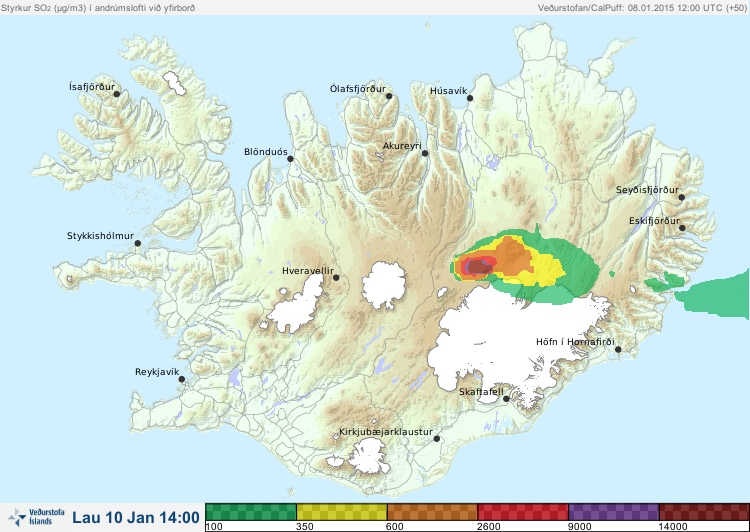Click the 'Höfn í Hornafirði' label text

(575, 342)
